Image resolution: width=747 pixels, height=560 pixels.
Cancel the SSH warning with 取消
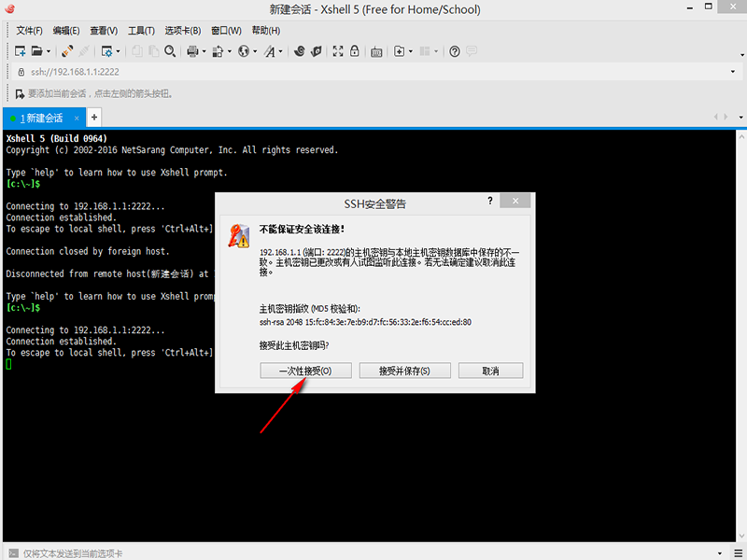pyautogui.click(x=490, y=371)
